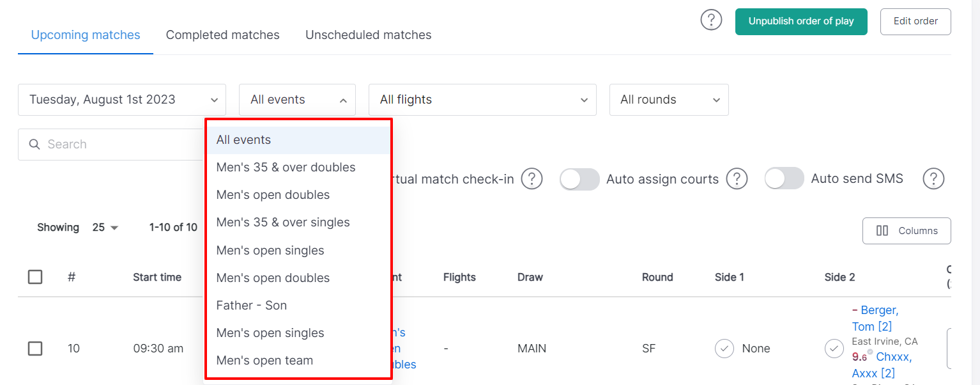
Task: Click the help icon next to virtual match check-in
Action: [x=532, y=179]
